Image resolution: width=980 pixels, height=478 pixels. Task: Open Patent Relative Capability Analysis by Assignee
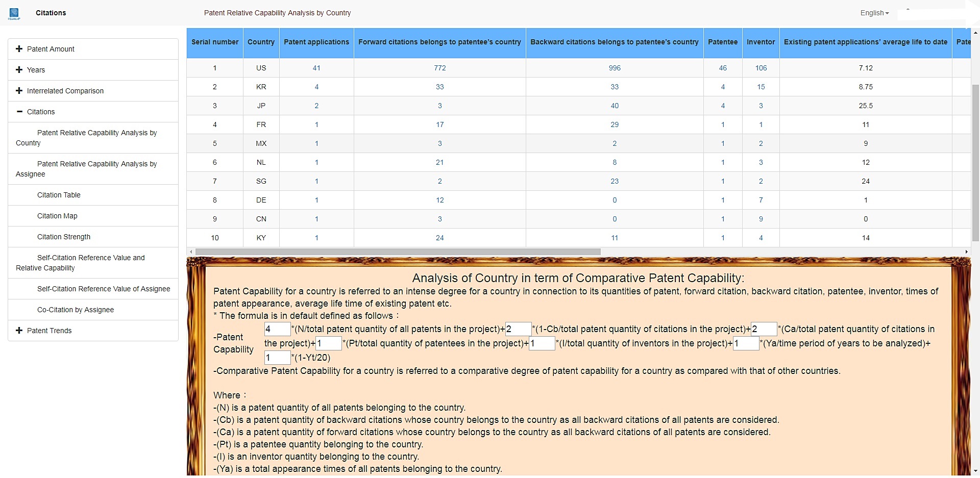[x=93, y=169]
